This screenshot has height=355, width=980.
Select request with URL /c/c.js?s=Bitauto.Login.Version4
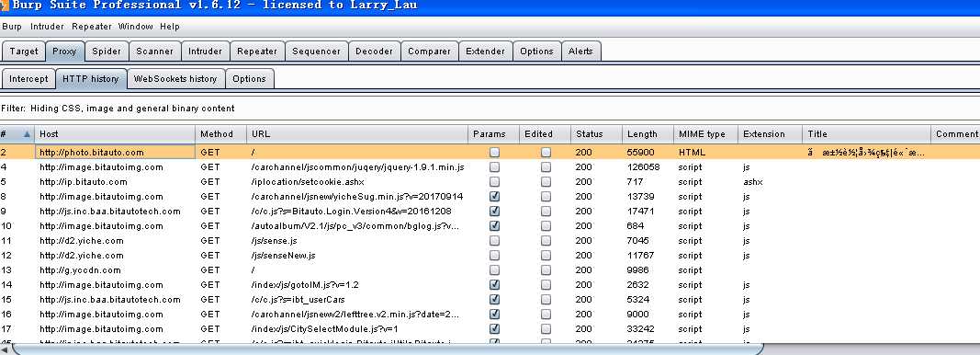[x=351, y=212]
